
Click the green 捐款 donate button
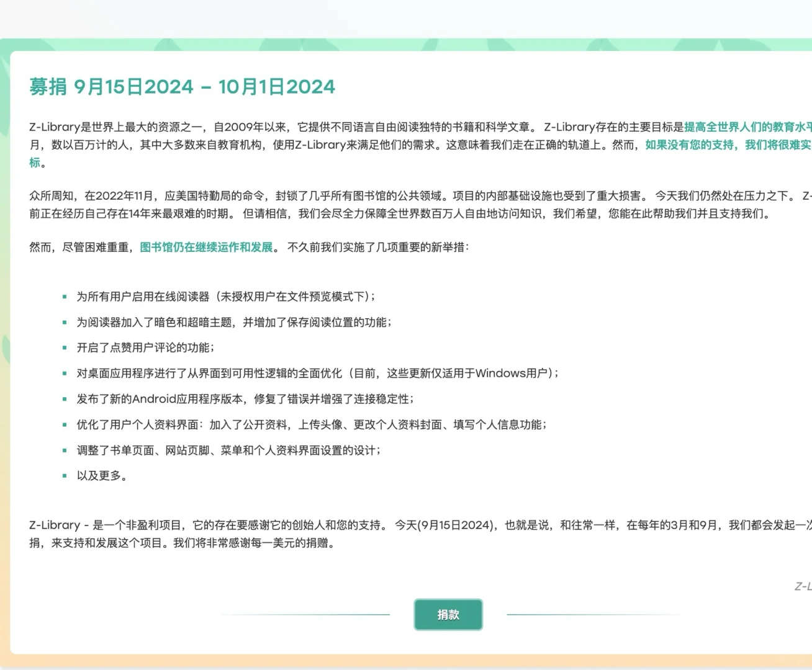point(448,614)
